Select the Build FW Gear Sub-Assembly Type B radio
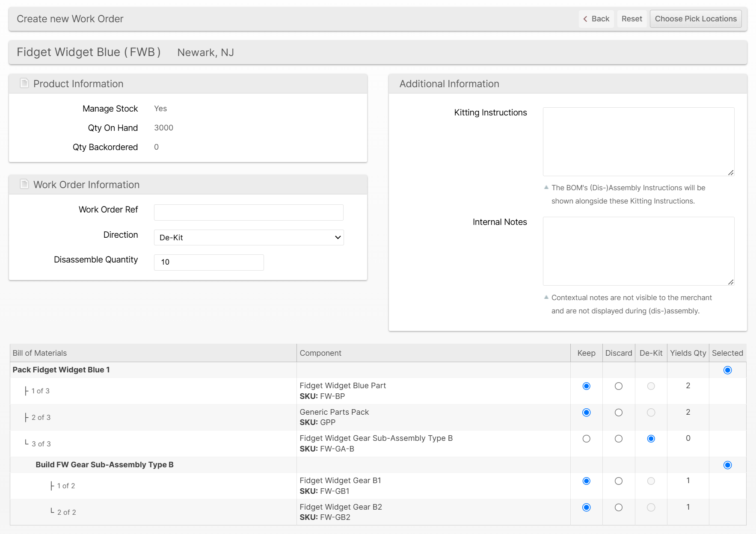The image size is (756, 534). (727, 465)
